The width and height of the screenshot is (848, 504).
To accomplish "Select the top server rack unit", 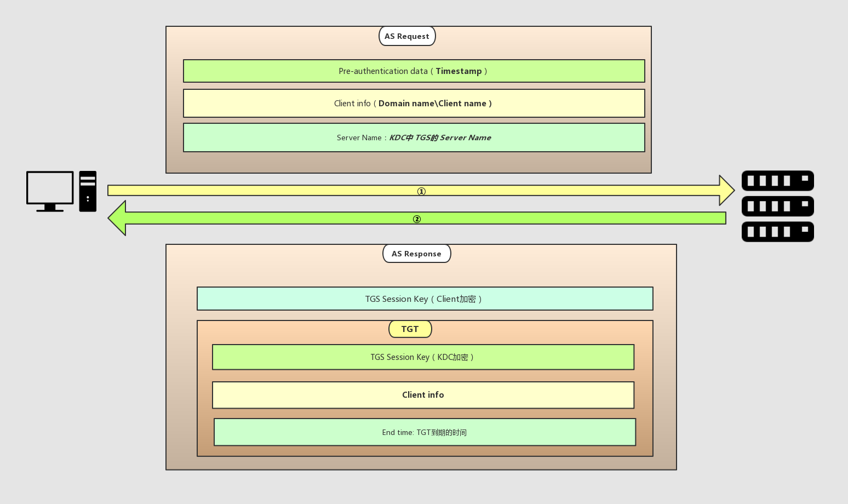I will [x=777, y=181].
